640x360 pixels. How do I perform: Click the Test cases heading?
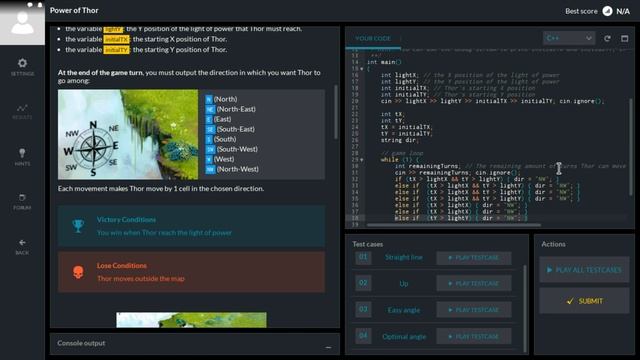tap(368, 244)
